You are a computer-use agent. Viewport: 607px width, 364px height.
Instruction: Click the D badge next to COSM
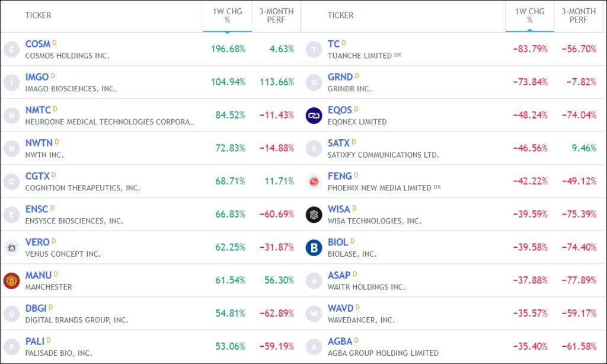point(54,43)
